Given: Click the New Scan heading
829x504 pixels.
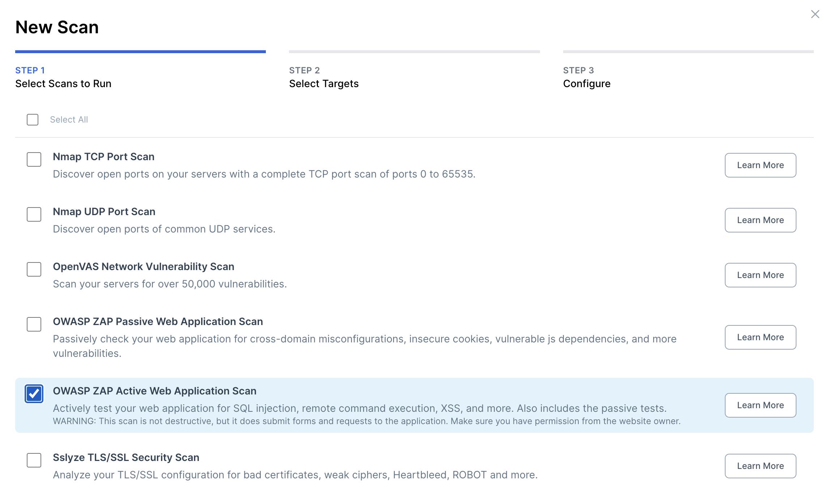Looking at the screenshot, I should click(57, 27).
